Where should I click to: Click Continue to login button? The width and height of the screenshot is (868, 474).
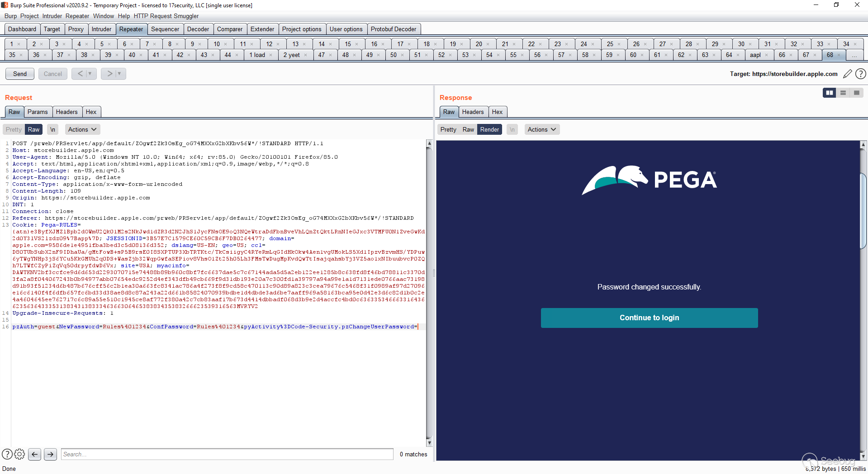(x=649, y=318)
